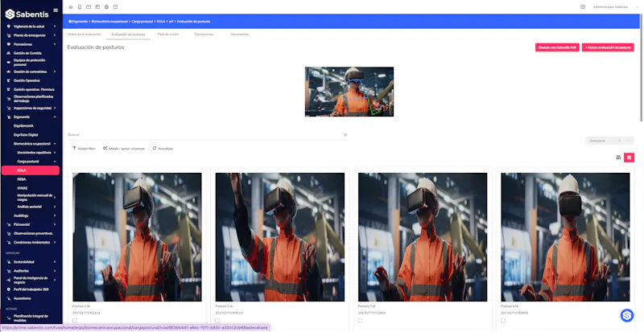Click the Formaciones sidebar icon
This screenshot has height=332, width=644.
[x=9, y=44]
